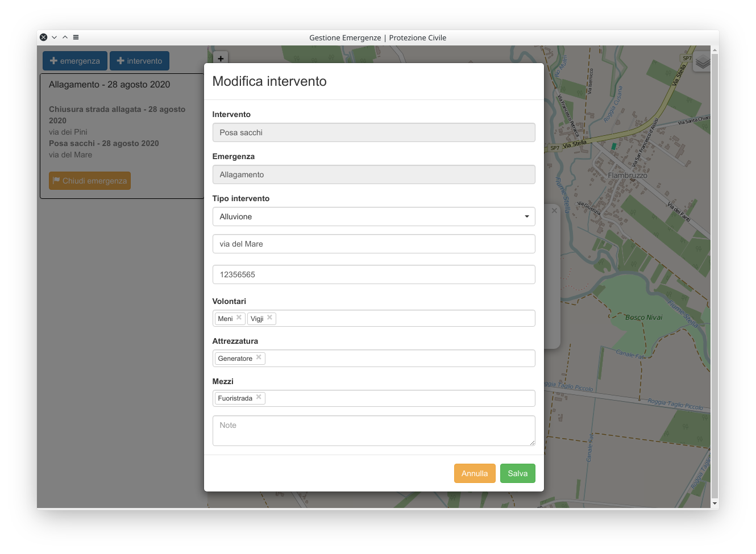
Task: Click the title bar down-arrow icon
Action: click(54, 38)
